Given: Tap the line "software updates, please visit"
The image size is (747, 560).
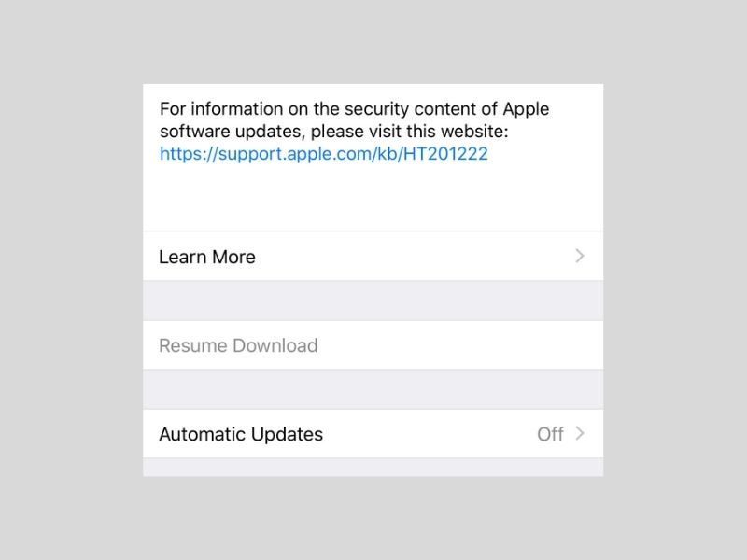Looking at the screenshot, I should (334, 132).
